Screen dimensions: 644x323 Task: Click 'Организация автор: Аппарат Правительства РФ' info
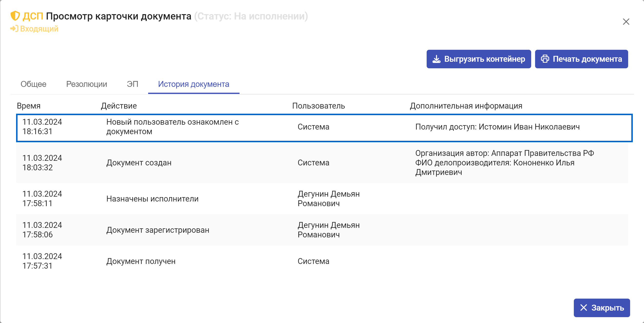[x=504, y=153]
